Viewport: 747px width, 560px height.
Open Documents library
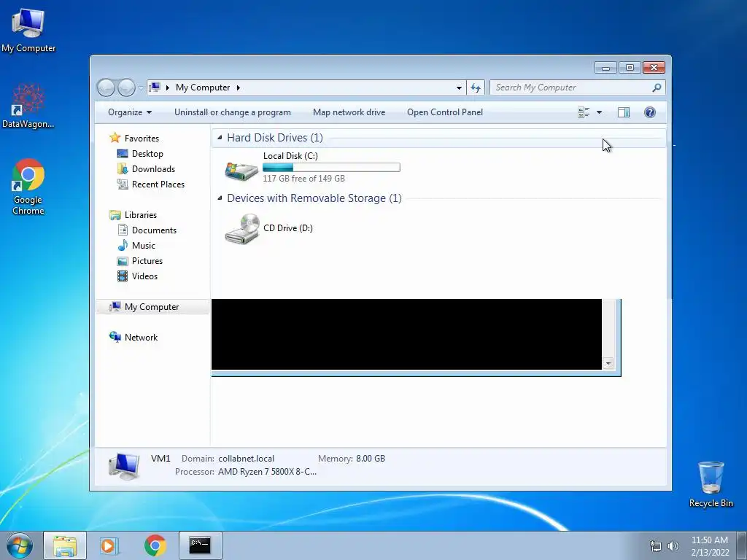[154, 230]
